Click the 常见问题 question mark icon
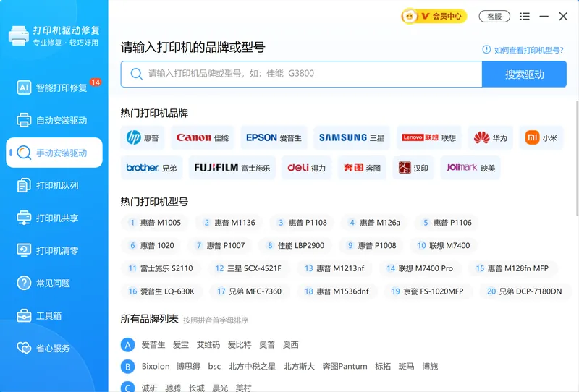579x392 pixels. click(x=24, y=283)
